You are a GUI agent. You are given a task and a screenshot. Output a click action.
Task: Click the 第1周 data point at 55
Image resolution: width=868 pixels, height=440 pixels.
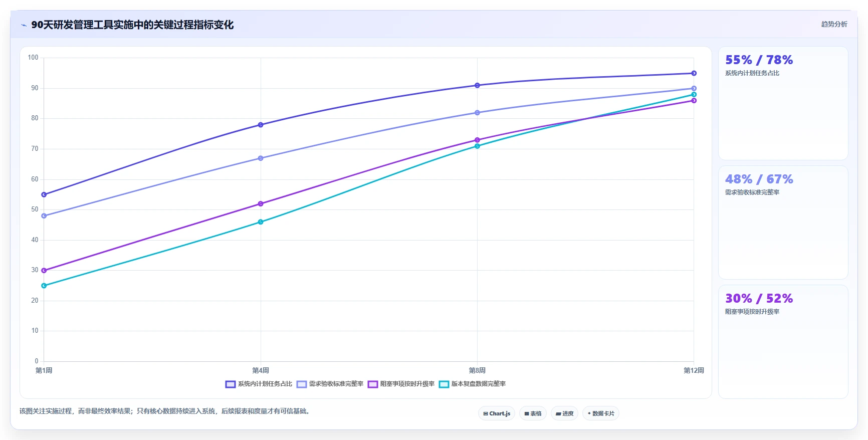(44, 194)
